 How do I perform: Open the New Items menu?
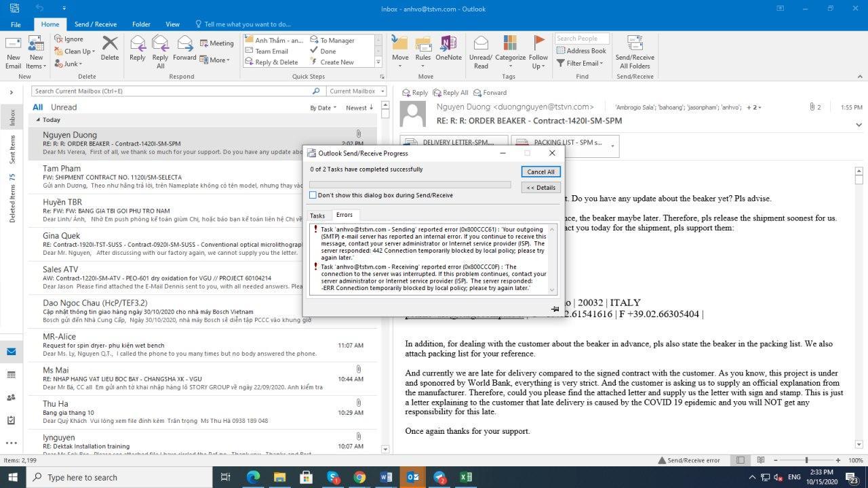click(x=35, y=52)
